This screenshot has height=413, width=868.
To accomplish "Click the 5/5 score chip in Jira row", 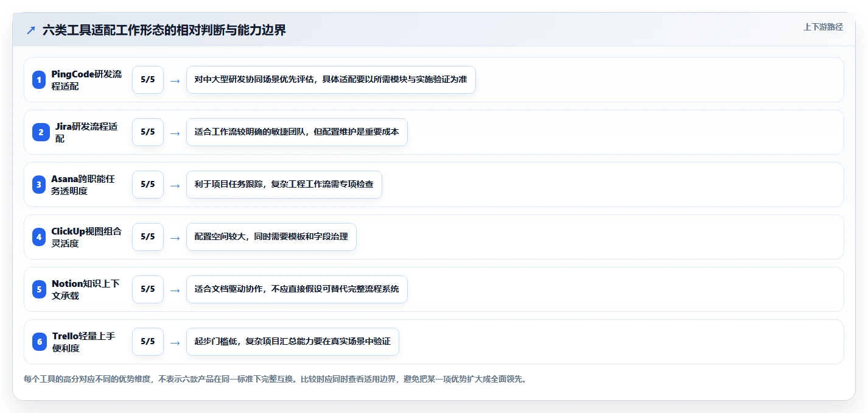I will coord(148,132).
